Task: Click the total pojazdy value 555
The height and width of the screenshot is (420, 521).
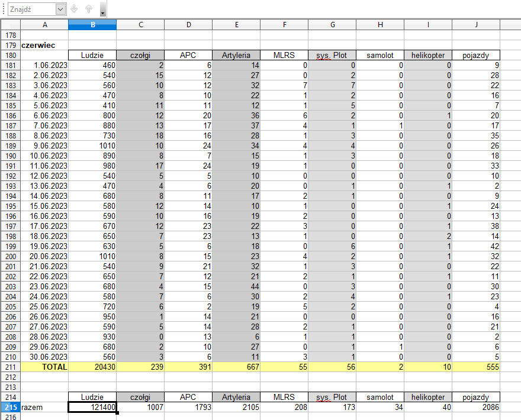Action: pos(476,367)
